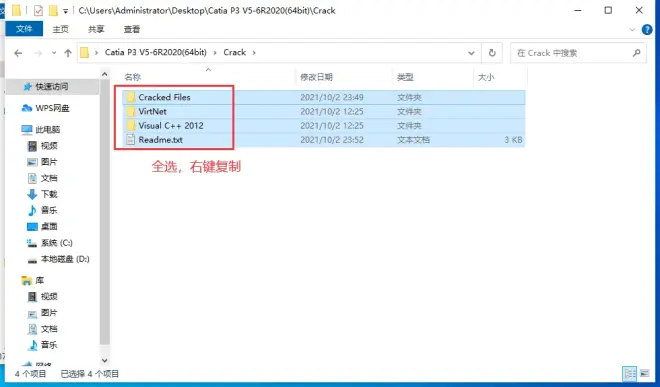Open 此电脑 in navigation pane
Viewport: 660px width, 387px height.
point(48,129)
